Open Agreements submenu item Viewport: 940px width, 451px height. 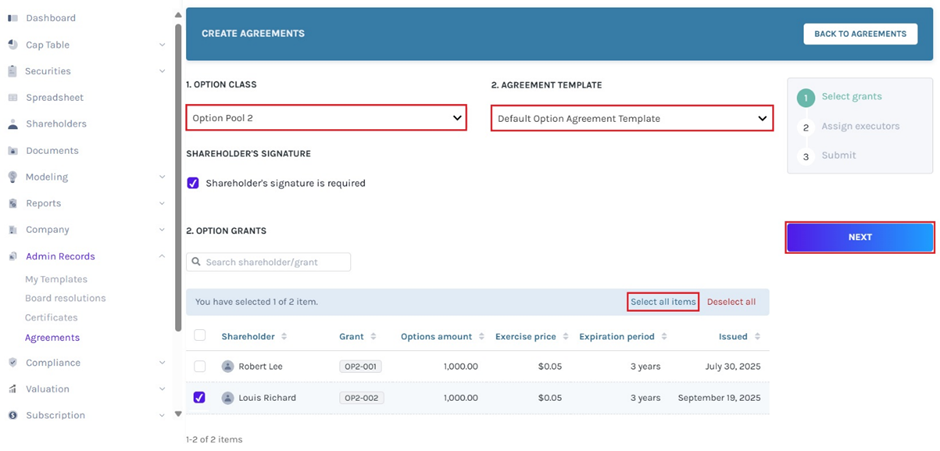52,338
